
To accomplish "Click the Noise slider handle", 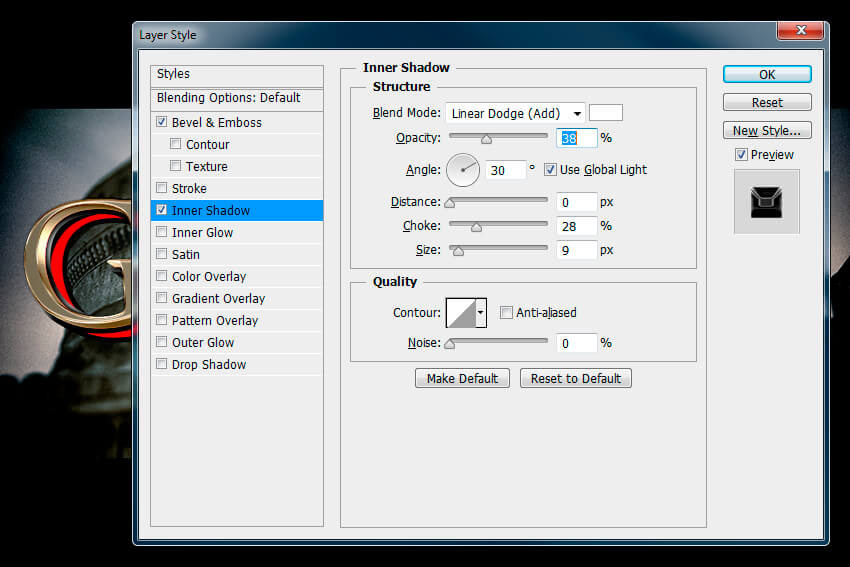I will click(x=449, y=344).
